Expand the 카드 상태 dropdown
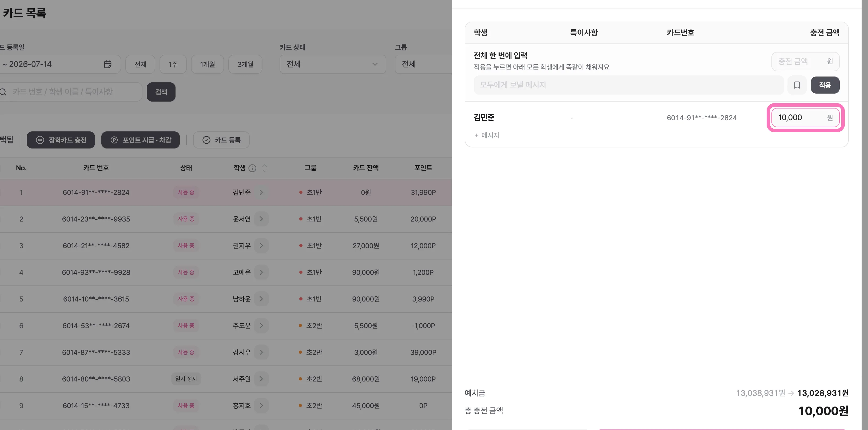 333,64
